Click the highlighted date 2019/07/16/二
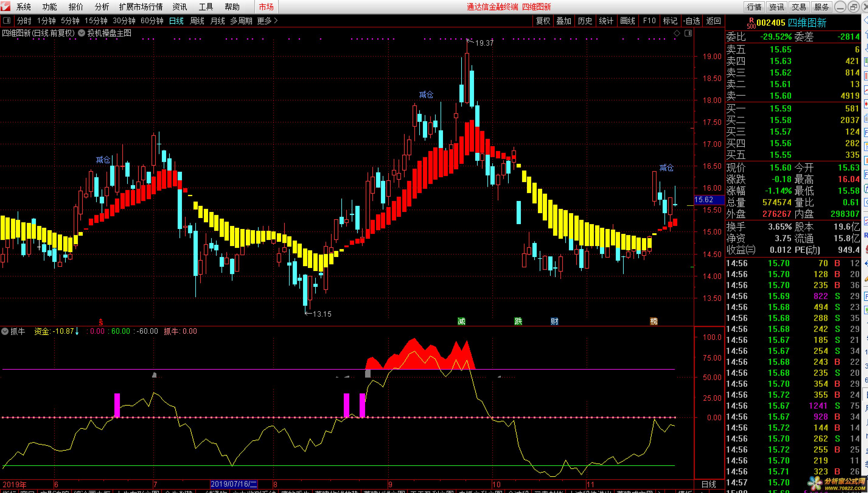The image size is (868, 493). pos(233,484)
